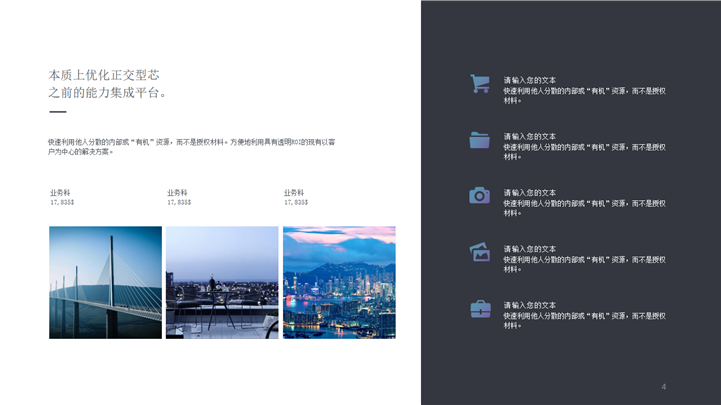Viewport: 721px width, 405px height.
Task: Click the 17,835$ value above the skyline photo
Action: click(296, 202)
